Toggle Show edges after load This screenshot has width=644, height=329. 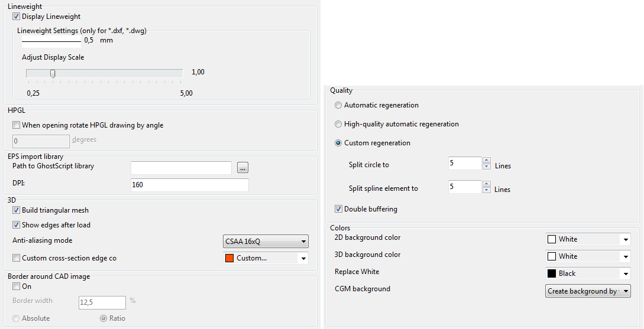(17, 225)
